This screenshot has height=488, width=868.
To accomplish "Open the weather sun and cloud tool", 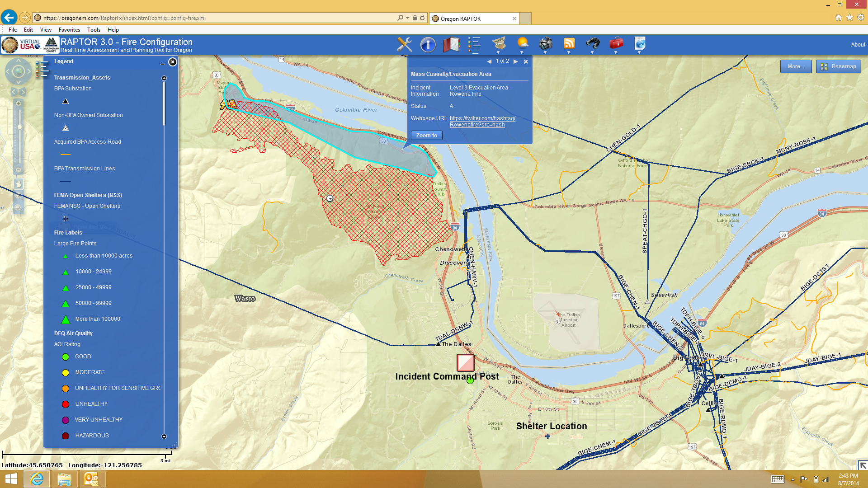I will point(523,43).
